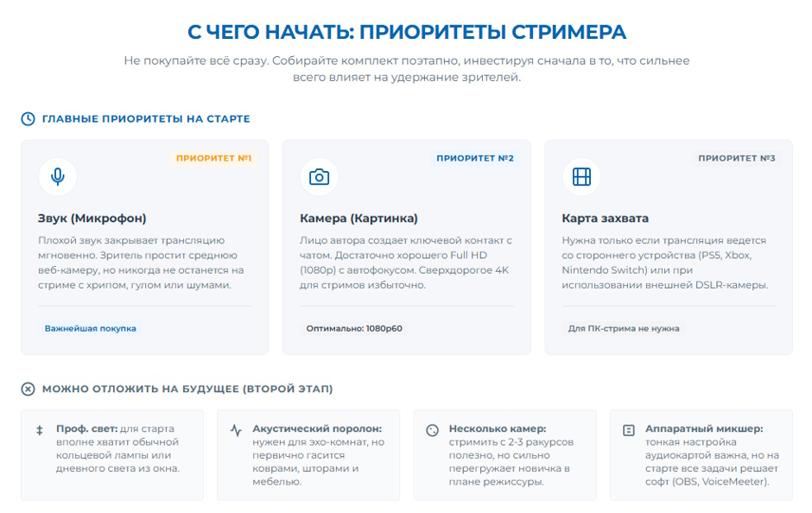
Task: Click the subtitle starting Не покупайте всё сразу
Action: [407, 69]
